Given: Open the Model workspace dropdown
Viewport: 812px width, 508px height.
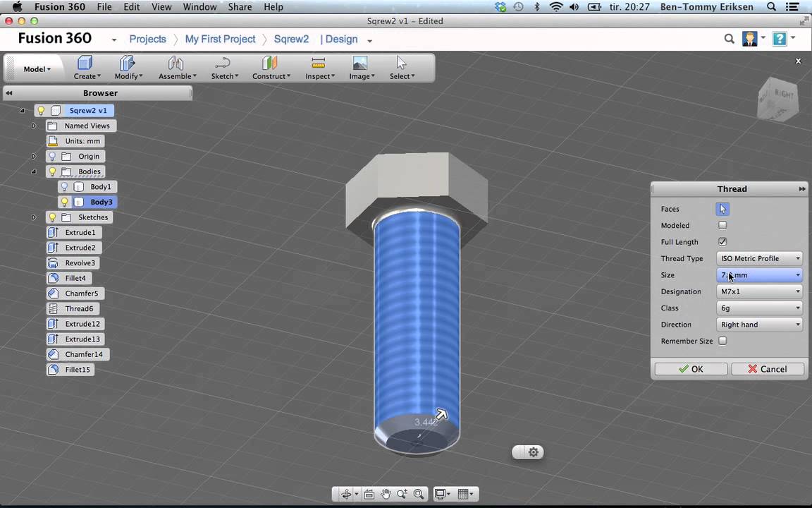Looking at the screenshot, I should click(x=37, y=69).
